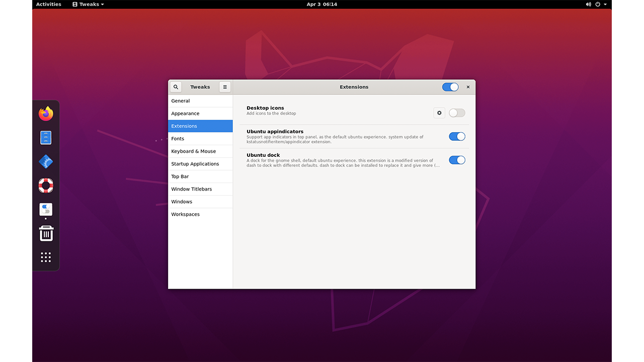Select the Fonts section
The height and width of the screenshot is (362, 644).
(x=200, y=139)
